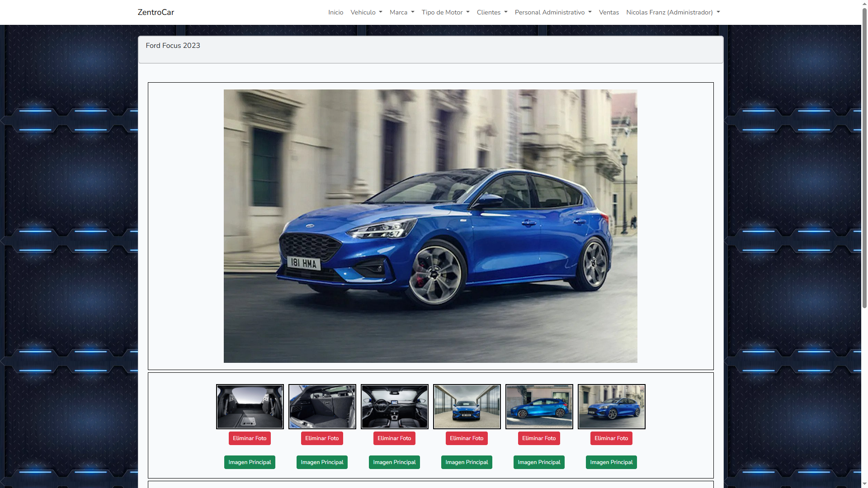Viewport: 868px width, 488px height.
Task: Select the dashboard interior thumbnail
Action: click(394, 407)
